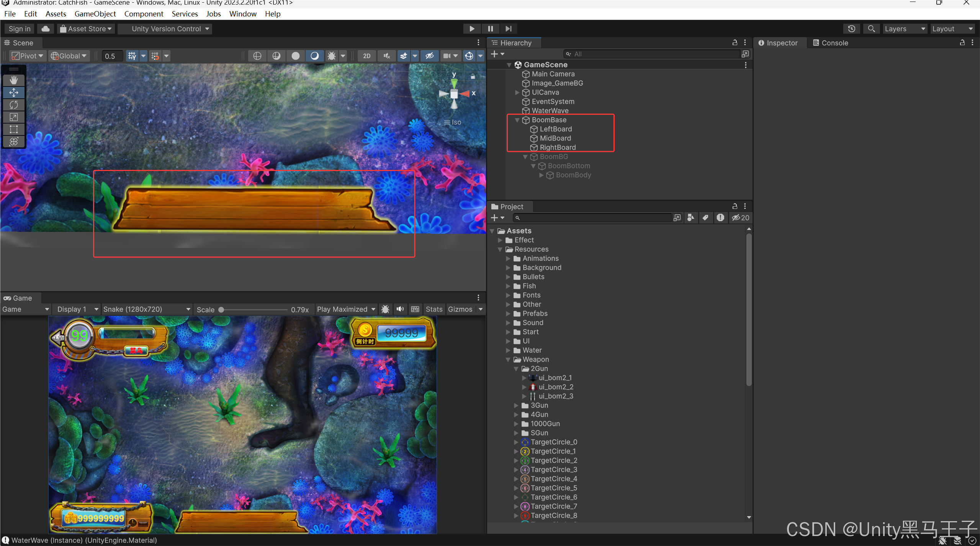Select the Rotate tool in Scene
The image size is (980, 546).
pos(14,105)
